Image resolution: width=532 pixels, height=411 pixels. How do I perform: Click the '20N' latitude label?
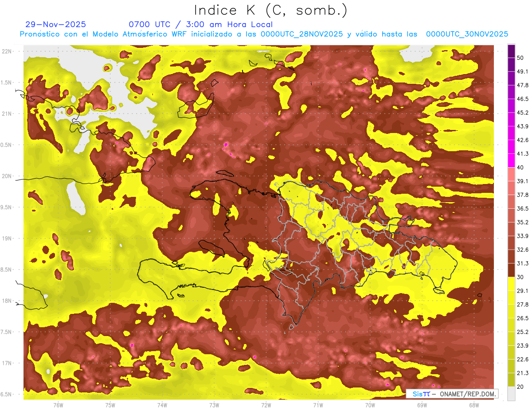(7, 176)
